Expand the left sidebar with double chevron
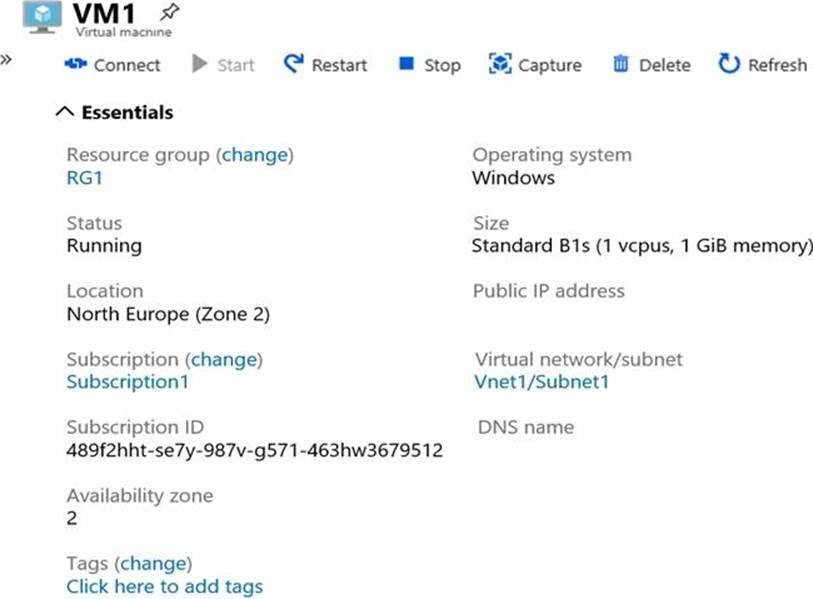 coord(7,58)
